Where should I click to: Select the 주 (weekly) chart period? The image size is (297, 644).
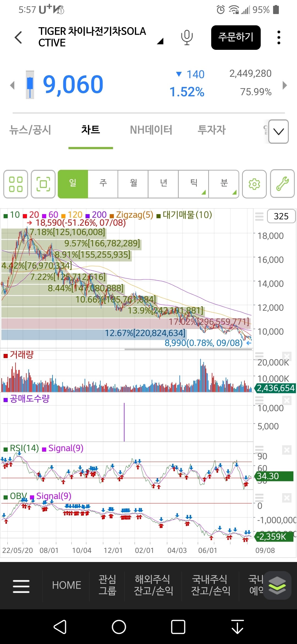click(103, 183)
